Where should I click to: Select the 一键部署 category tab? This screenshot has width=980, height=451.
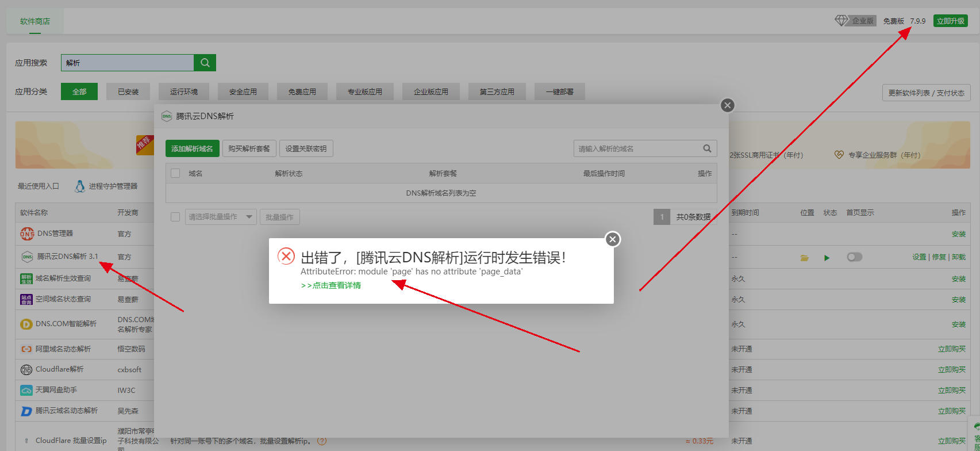pyautogui.click(x=560, y=91)
